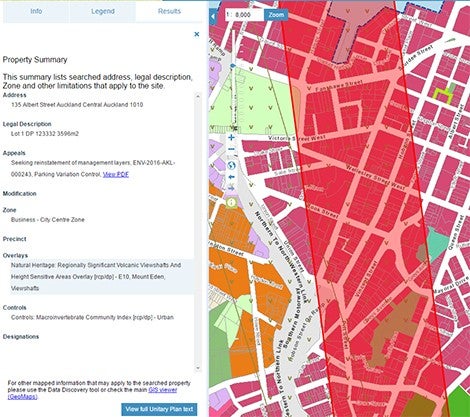Image resolution: width=470 pixels, height=417 pixels.
Task: Click the Designations section label
Action: click(21, 337)
